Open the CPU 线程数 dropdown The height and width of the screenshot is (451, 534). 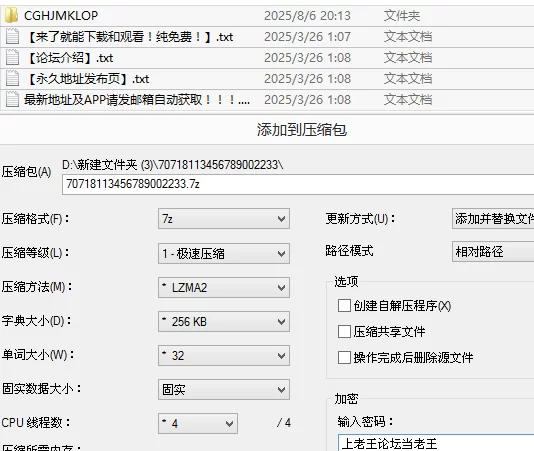[x=198, y=423]
